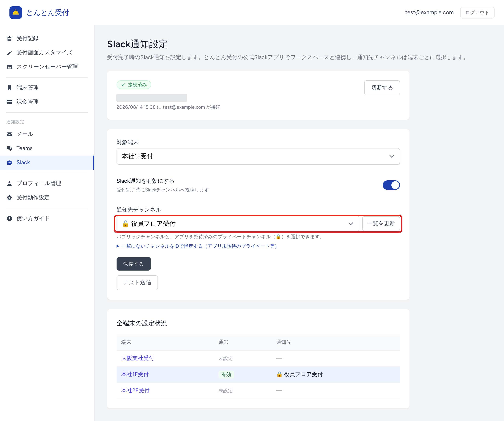504x421 pixels.
Task: Click the 全端末の設定状況 heading
Action: [x=142, y=323]
